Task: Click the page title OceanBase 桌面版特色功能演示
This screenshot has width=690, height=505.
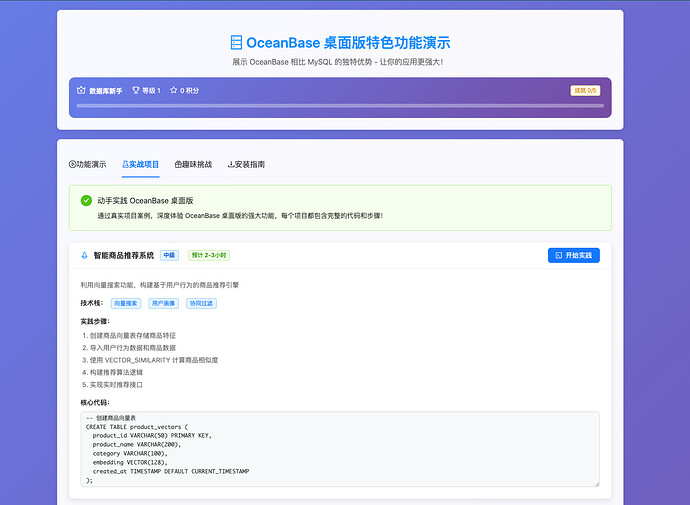Action: (x=348, y=43)
